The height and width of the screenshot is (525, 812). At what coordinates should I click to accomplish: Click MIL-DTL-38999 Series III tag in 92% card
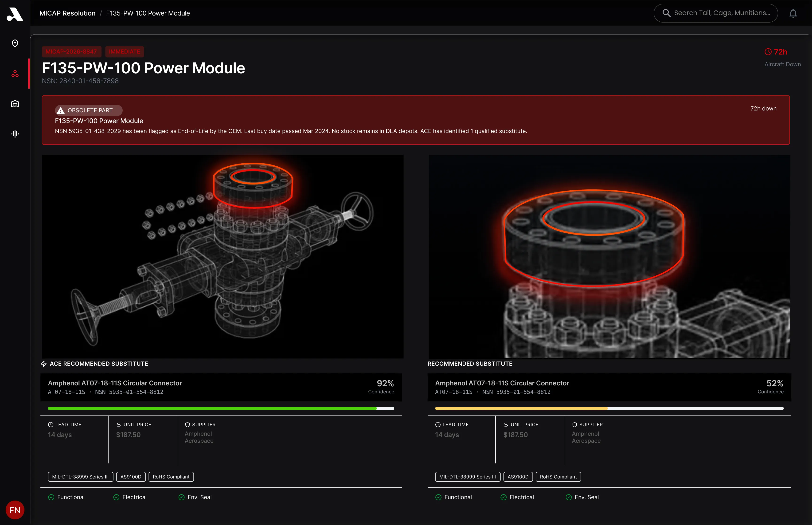[80, 477]
